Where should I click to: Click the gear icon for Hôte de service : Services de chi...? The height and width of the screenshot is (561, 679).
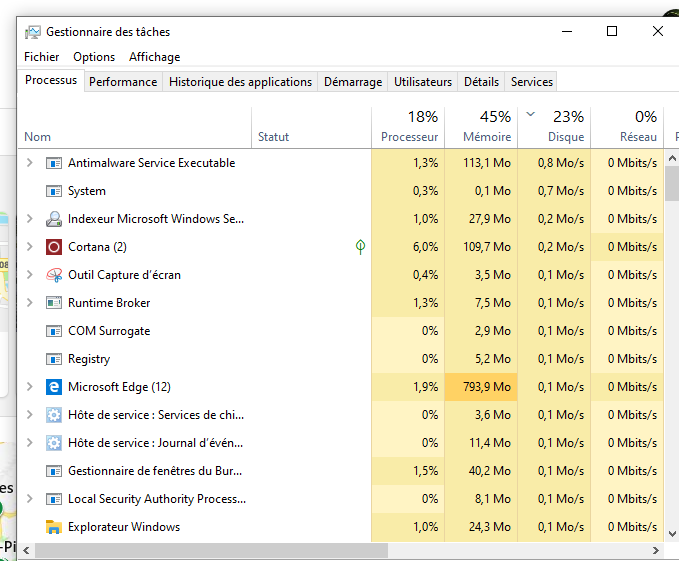click(54, 415)
